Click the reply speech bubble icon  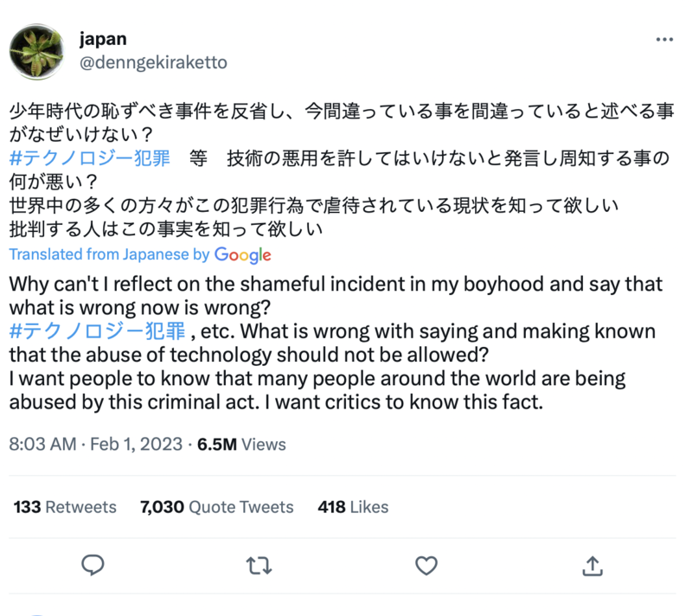point(93,565)
